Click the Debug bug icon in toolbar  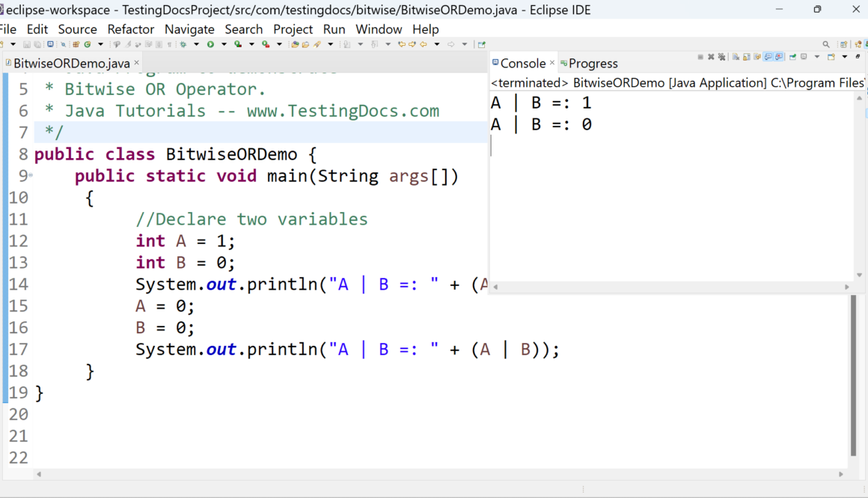(x=183, y=45)
